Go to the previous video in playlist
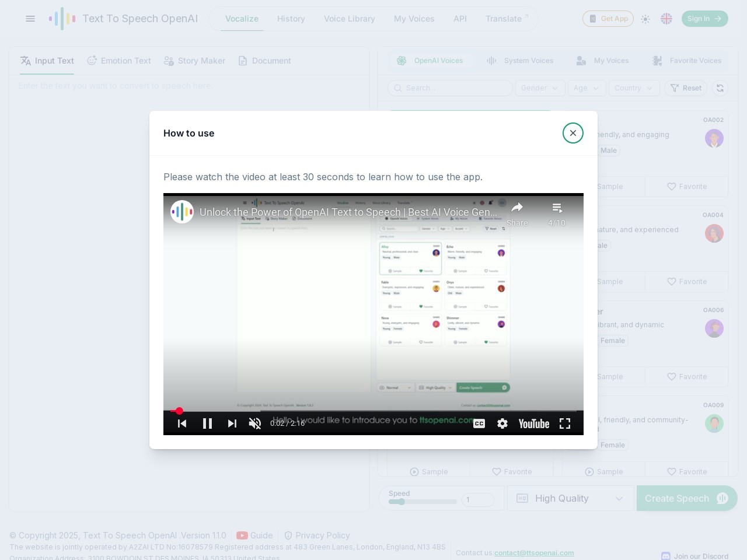 coord(182,423)
